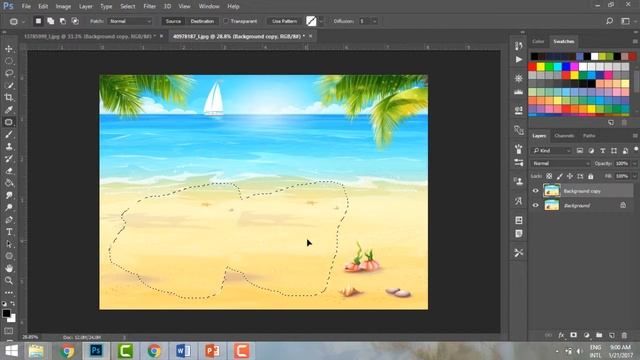Choose New selection mode
This screenshot has height=360, width=640.
38,21
